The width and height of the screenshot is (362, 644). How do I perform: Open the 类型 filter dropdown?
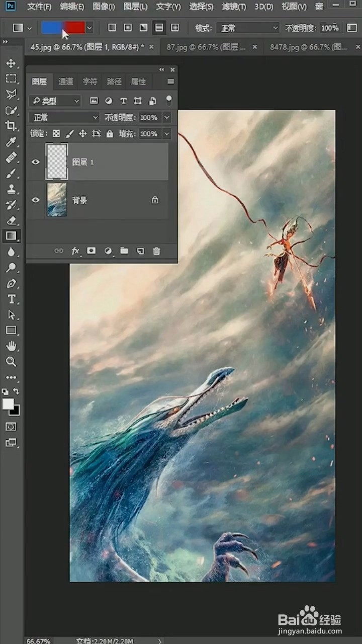tap(55, 101)
